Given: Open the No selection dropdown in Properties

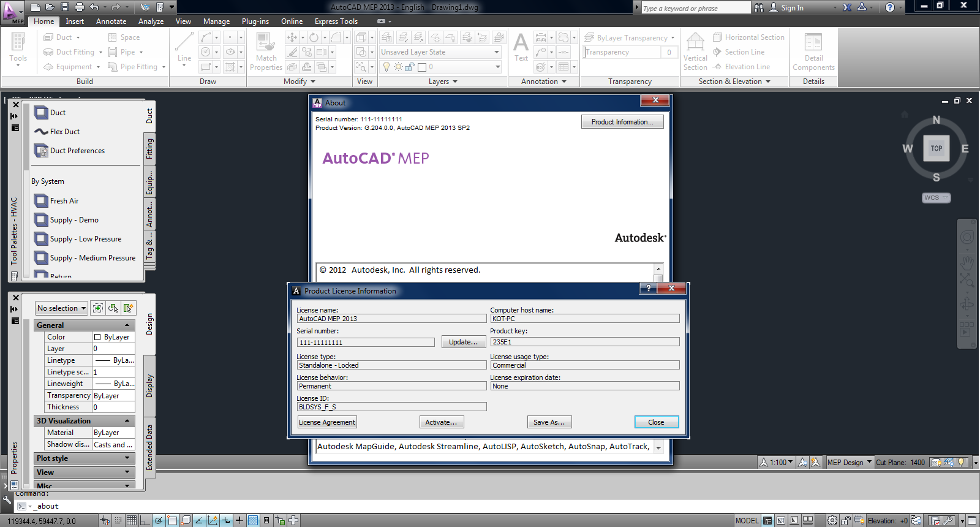Looking at the screenshot, I should click(x=61, y=308).
